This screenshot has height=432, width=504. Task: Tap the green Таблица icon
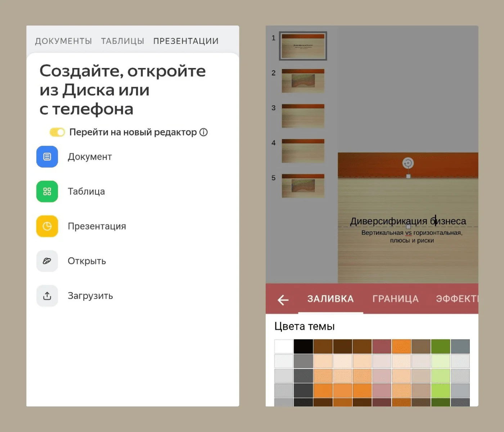point(47,192)
